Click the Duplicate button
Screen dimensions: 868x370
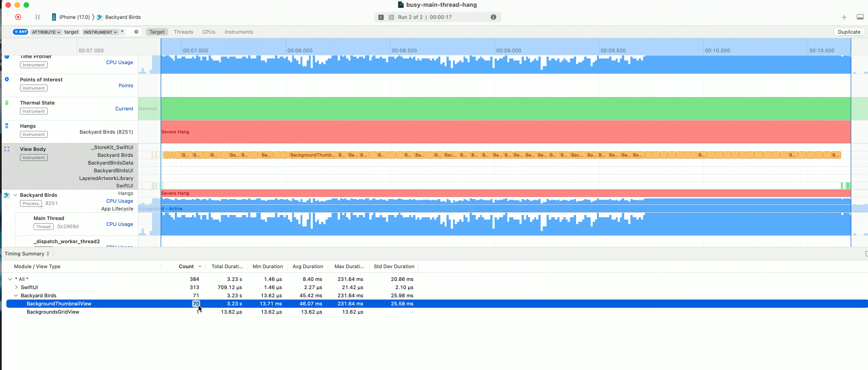(849, 32)
